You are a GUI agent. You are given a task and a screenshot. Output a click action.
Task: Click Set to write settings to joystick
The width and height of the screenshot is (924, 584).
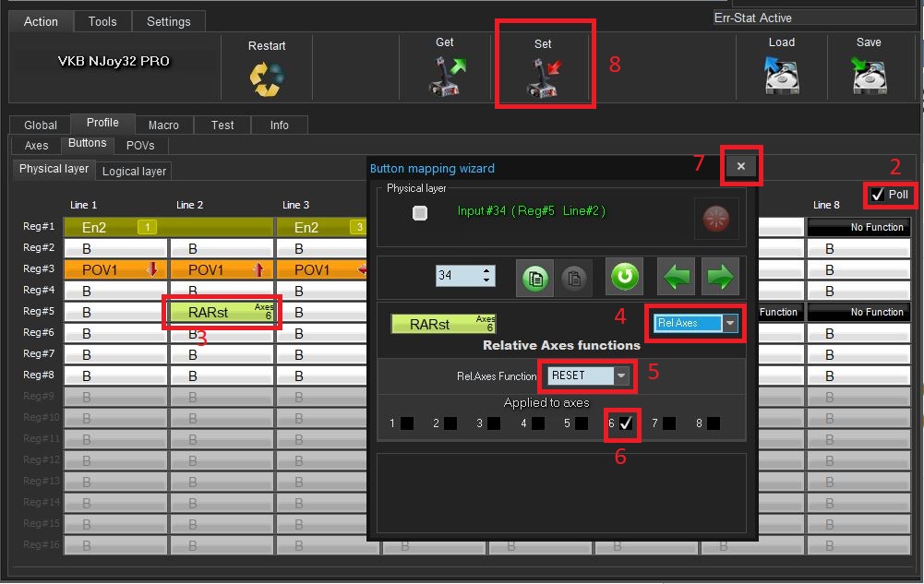(543, 76)
